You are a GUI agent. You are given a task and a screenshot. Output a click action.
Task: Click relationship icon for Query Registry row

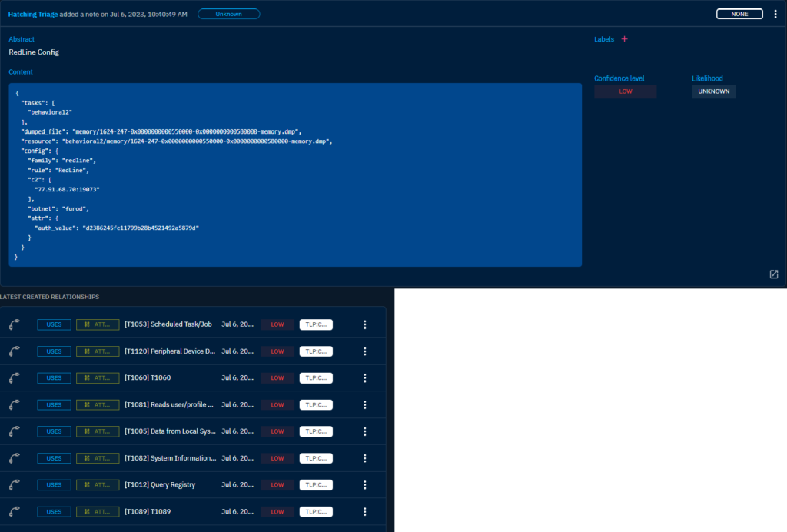pyautogui.click(x=15, y=485)
